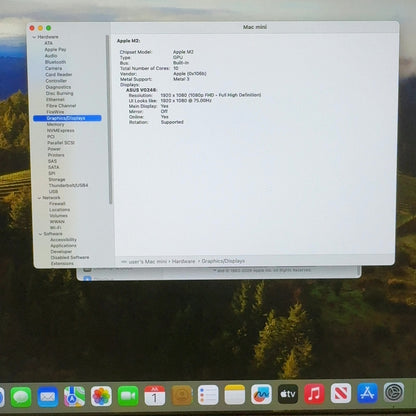Image resolution: width=416 pixels, height=416 pixels.
Task: Select Disc Burning in the sidebar
Action: (59, 93)
